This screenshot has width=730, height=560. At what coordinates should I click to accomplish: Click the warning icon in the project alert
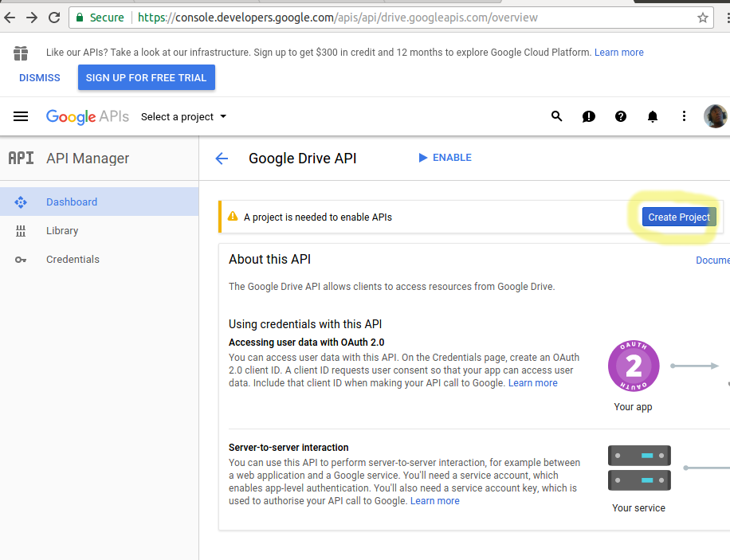tap(234, 216)
